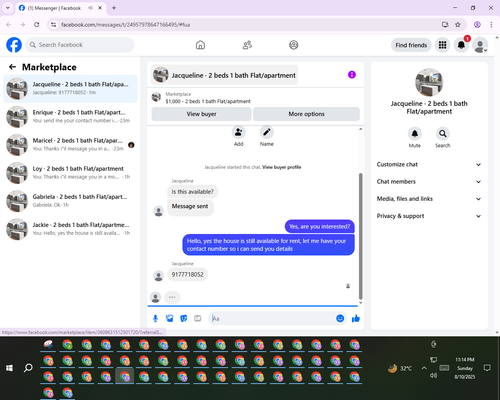Click the site information icon in address bar

pos(53,25)
